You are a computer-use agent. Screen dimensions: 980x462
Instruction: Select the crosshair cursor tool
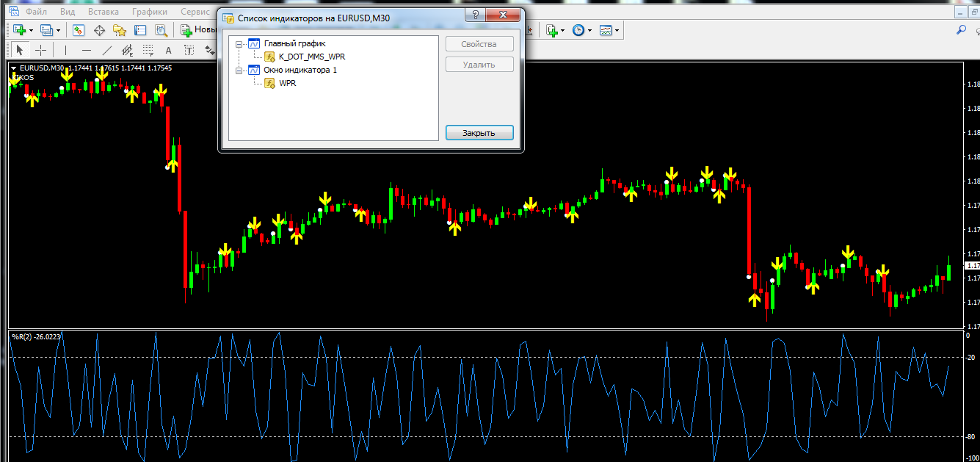pyautogui.click(x=41, y=50)
